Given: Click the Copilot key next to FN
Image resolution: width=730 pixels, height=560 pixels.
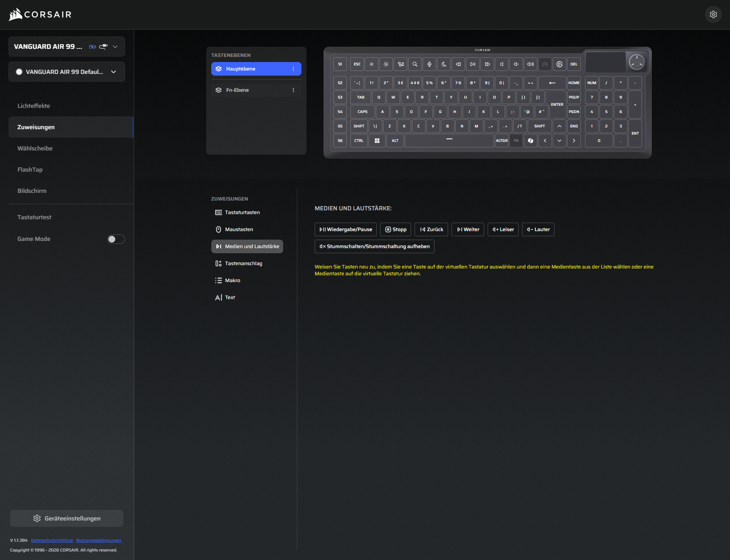Looking at the screenshot, I should [531, 141].
